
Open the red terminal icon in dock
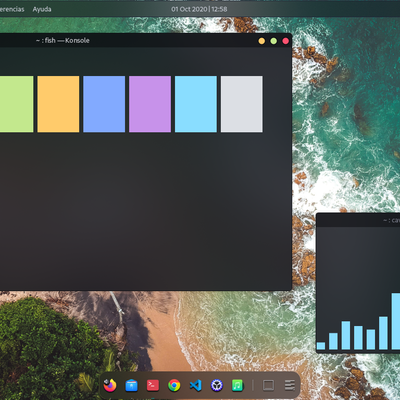tap(153, 385)
